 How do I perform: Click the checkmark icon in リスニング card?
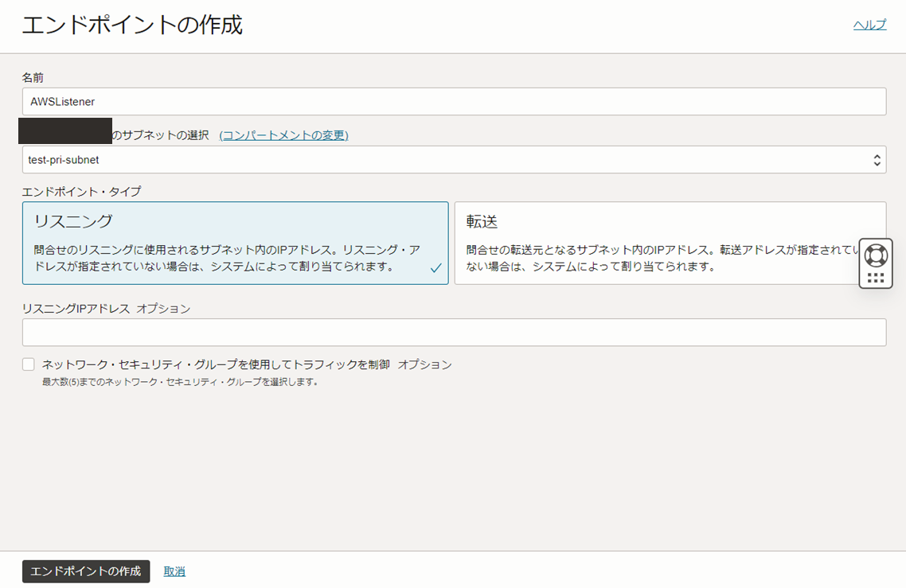click(x=436, y=267)
